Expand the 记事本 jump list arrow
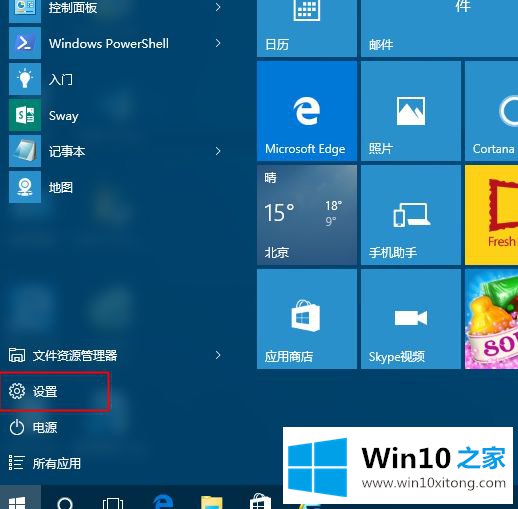The image size is (518, 509). [x=218, y=151]
